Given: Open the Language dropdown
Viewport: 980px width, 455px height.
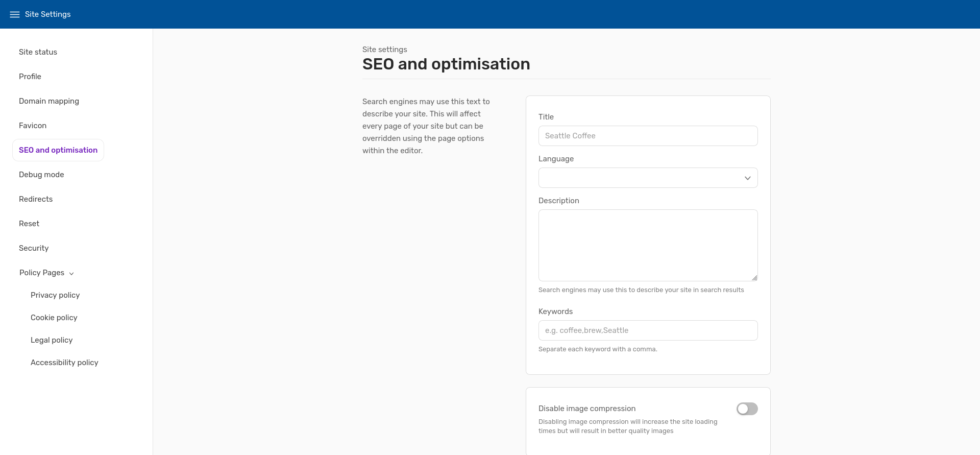Looking at the screenshot, I should (648, 178).
